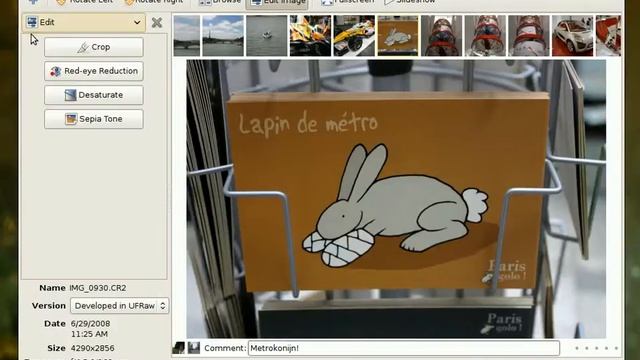The height and width of the screenshot is (360, 640).
Task: Click the main Lapin de métro photo
Action: click(x=396, y=199)
